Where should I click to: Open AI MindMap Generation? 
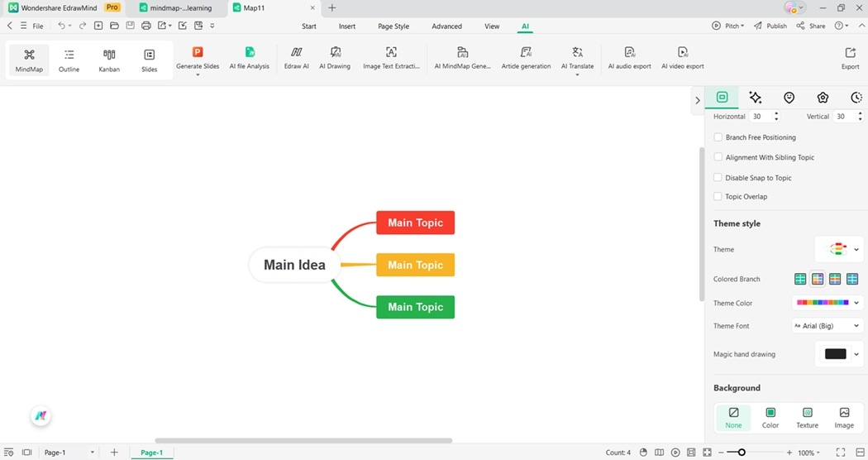click(x=462, y=58)
